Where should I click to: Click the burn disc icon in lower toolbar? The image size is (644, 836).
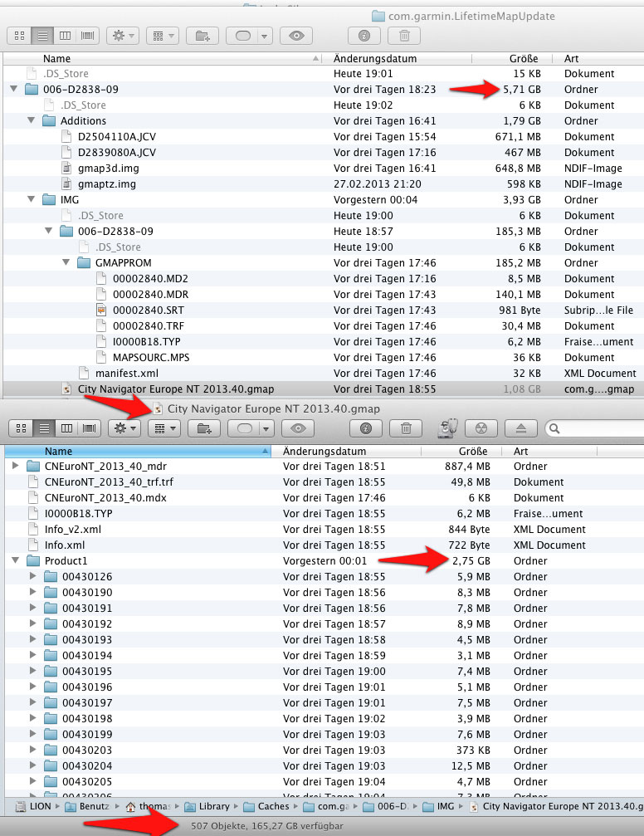(x=479, y=428)
